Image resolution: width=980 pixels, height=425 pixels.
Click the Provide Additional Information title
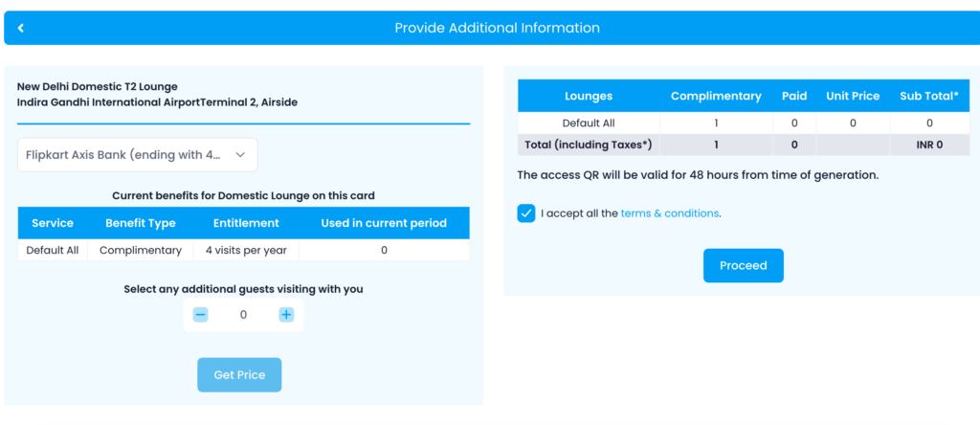click(497, 28)
